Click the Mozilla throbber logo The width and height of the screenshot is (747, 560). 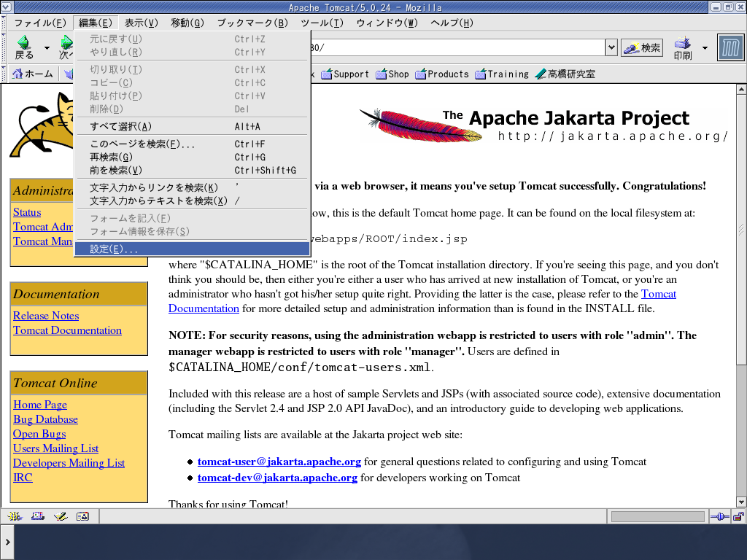point(730,47)
